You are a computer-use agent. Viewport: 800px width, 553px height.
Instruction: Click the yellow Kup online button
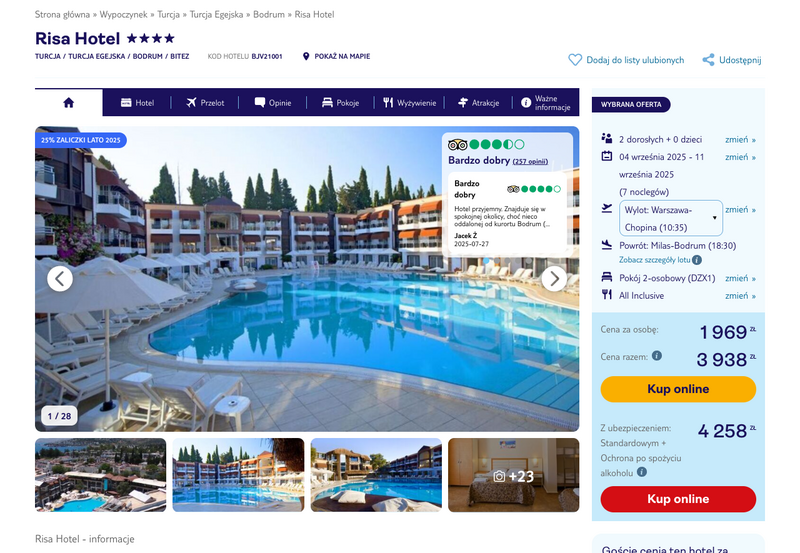(x=678, y=389)
